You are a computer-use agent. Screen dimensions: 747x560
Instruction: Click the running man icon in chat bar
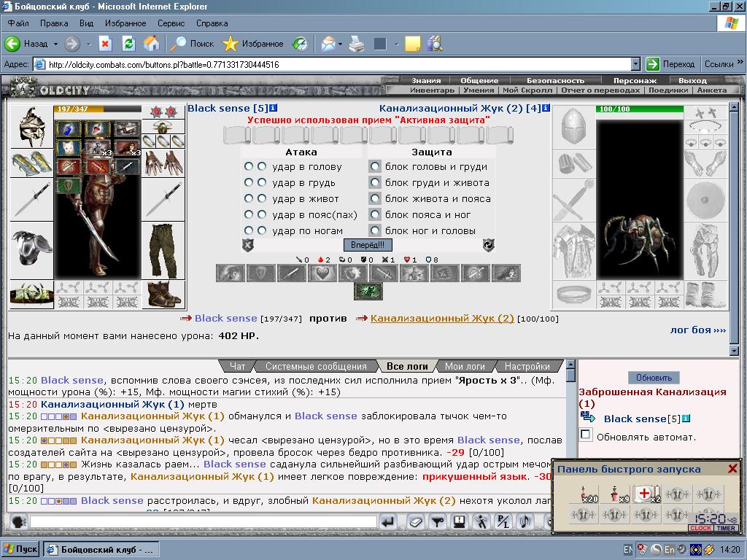(481, 522)
